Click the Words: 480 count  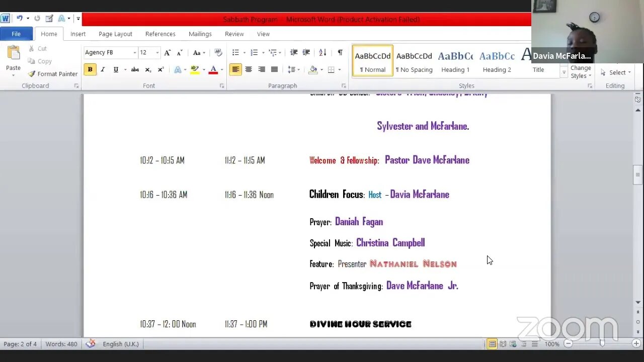point(61,344)
